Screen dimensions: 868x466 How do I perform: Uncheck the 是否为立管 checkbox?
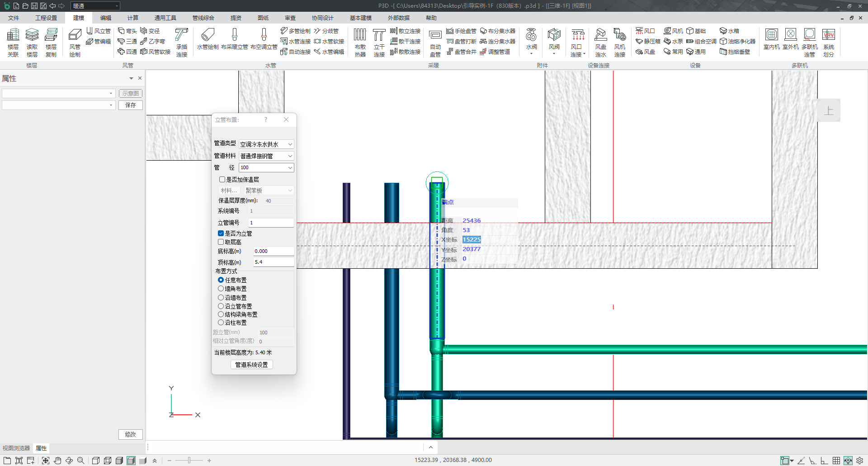pos(221,233)
